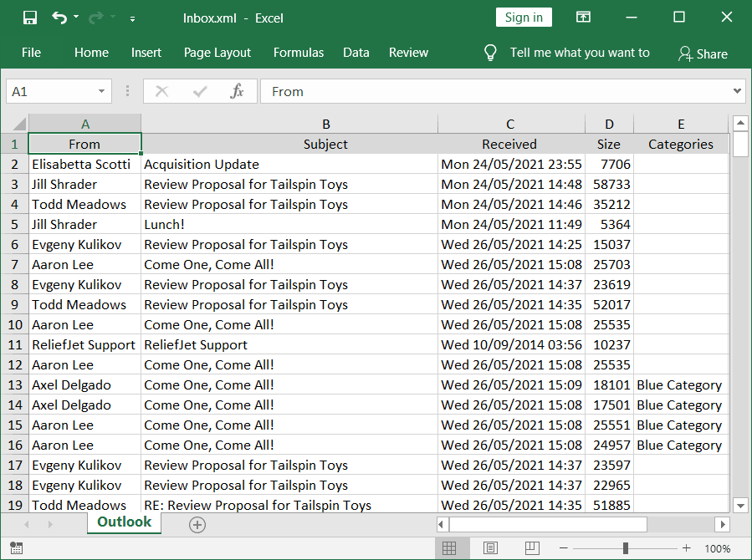Click the Redo arrow icon
Image resolution: width=752 pixels, height=560 pixels.
coord(96,18)
